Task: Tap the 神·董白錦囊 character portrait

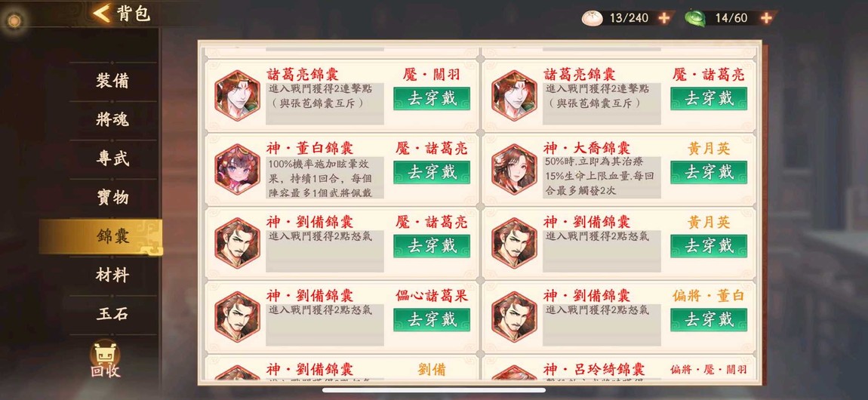Action: point(237,169)
